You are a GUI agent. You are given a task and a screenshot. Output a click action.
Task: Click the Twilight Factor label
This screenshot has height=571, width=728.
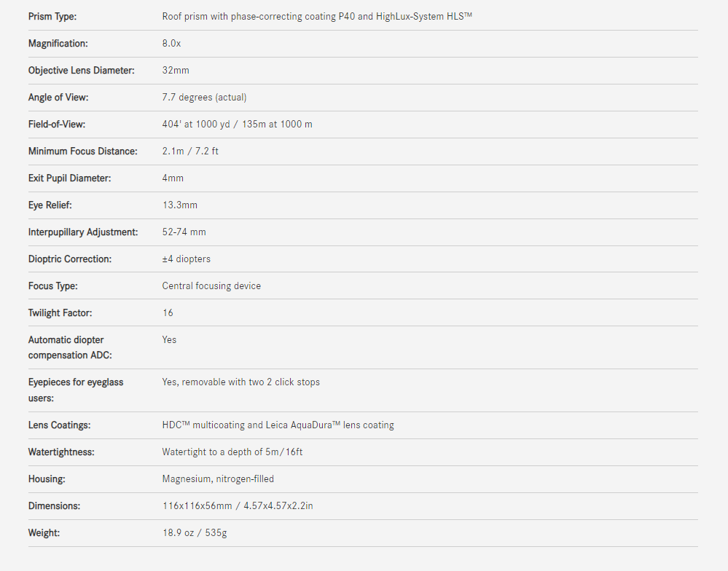(60, 312)
